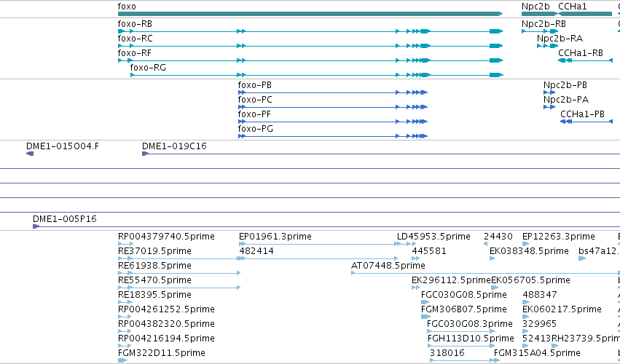Select EST FGM306B07.5prime
620x364 pixels.
pyautogui.click(x=464, y=309)
